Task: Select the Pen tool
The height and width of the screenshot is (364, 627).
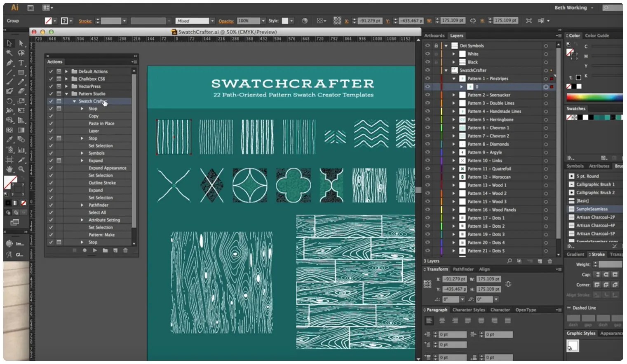Action: (x=9, y=63)
